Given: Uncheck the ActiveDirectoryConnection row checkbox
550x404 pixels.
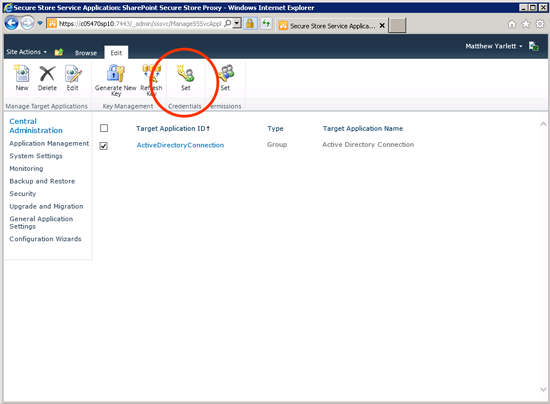Looking at the screenshot, I should coord(103,146).
